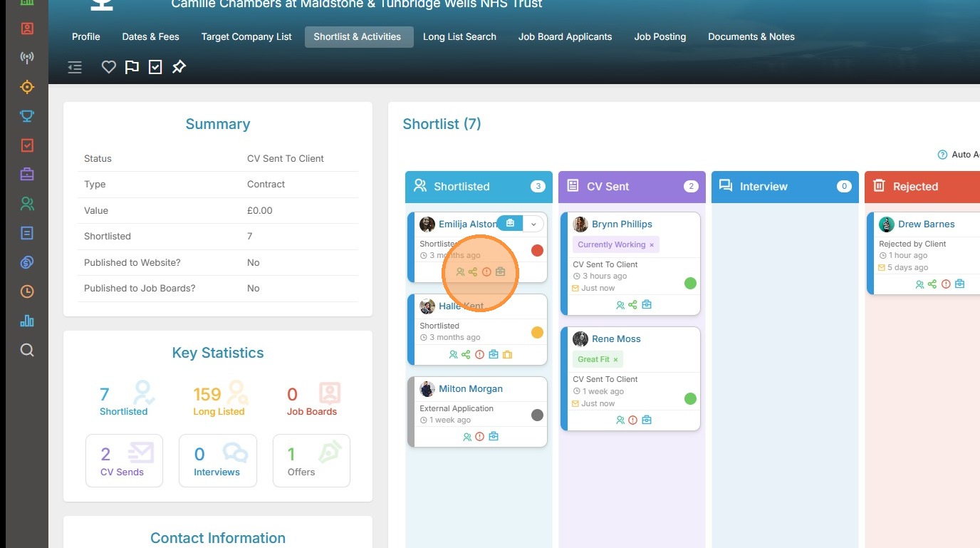Click the share icon on Drew Barnes' card
Screen dimensions: 980x548
pos(932,284)
